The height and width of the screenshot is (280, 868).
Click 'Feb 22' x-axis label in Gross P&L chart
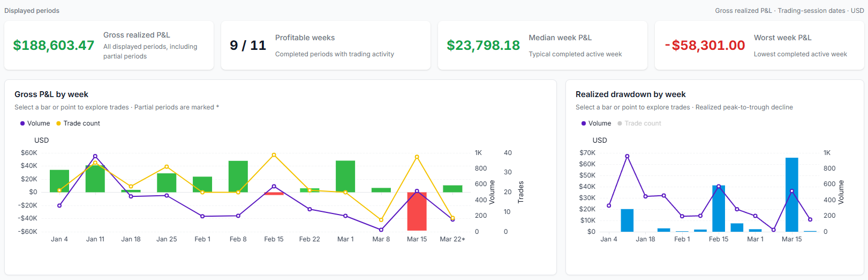[x=310, y=239]
